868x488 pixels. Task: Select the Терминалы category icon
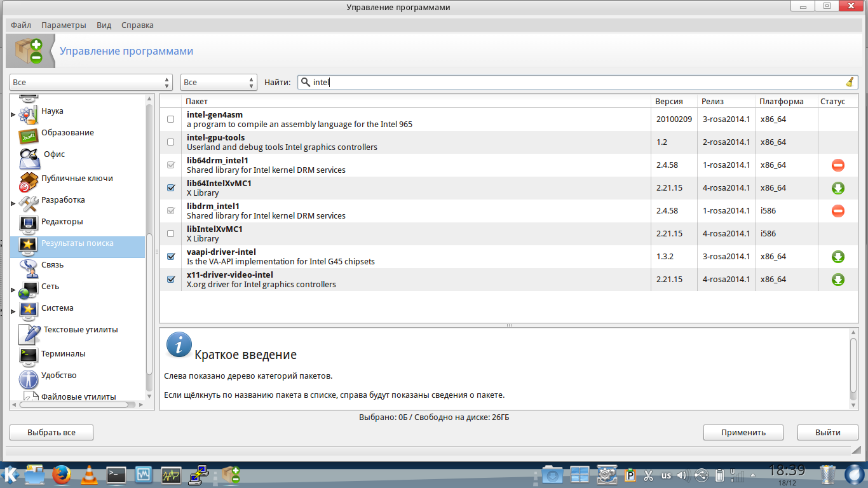29,355
